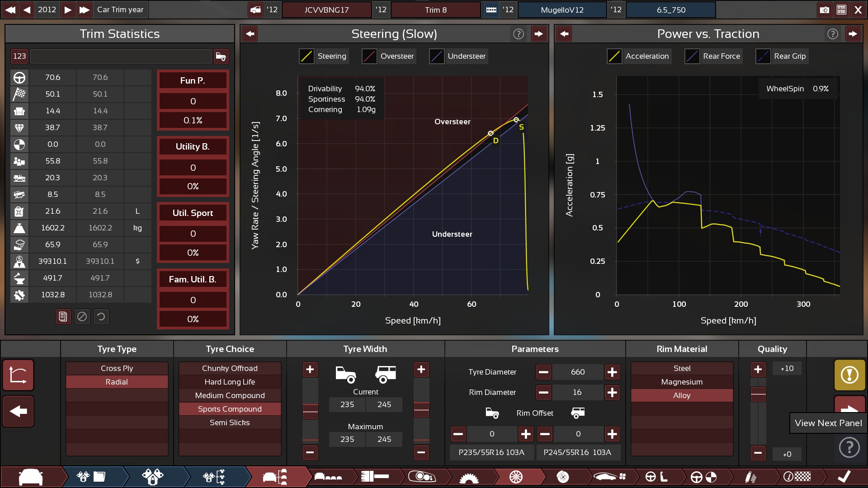This screenshot has height=488, width=868.
Task: Click the load car icon beside search field
Action: 221,56
